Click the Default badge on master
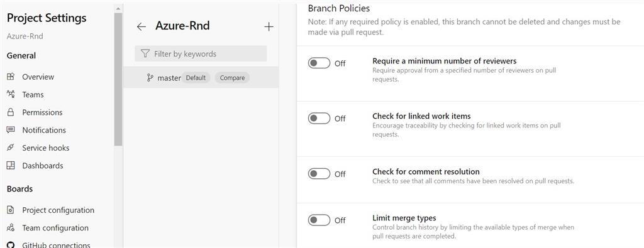644x248 pixels. 196,77
